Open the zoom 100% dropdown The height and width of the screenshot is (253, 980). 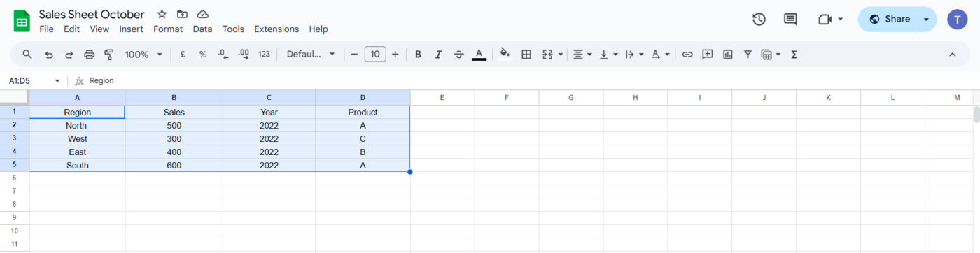tap(143, 54)
